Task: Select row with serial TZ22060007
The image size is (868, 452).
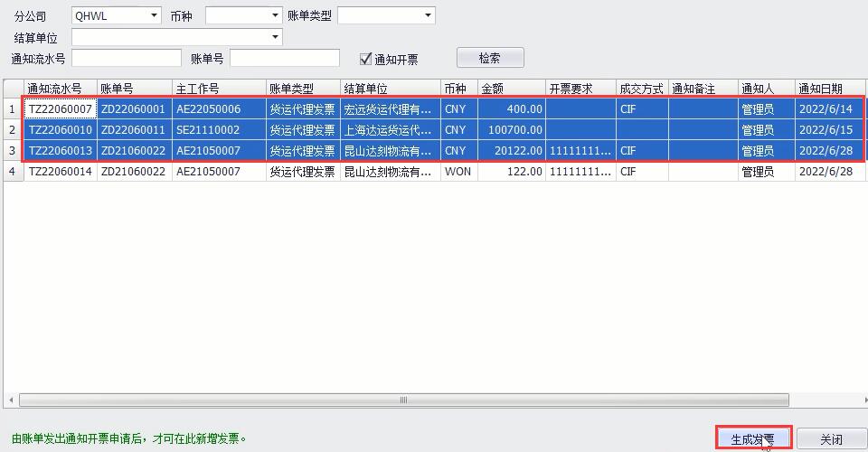Action: (60, 109)
